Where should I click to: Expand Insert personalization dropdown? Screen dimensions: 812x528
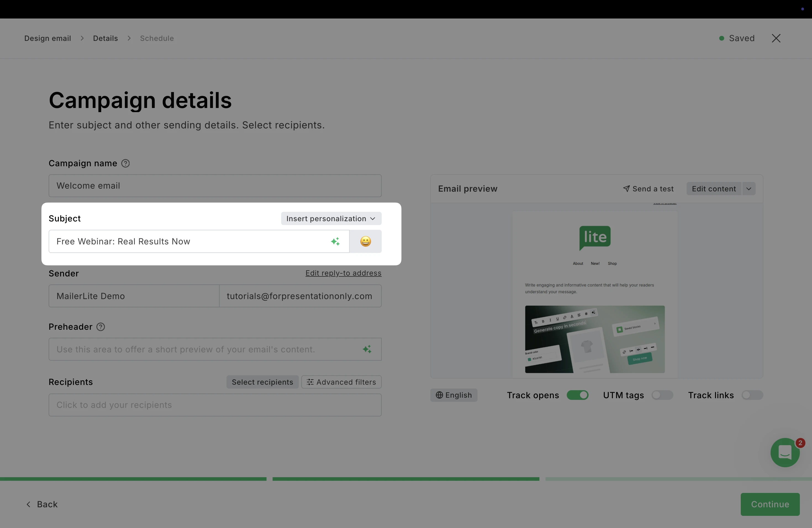point(331,219)
